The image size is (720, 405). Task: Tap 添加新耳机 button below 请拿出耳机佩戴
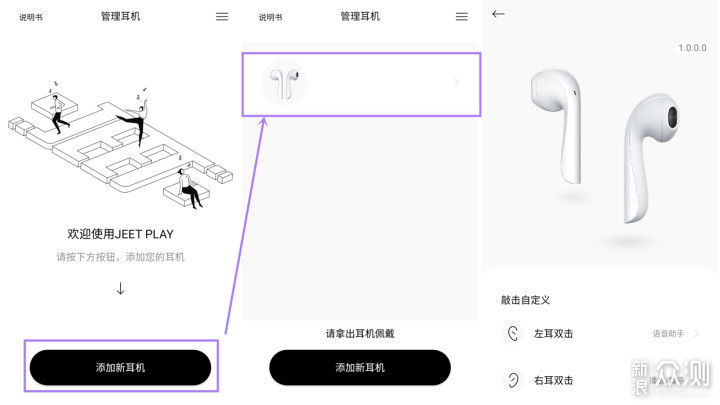(360, 367)
